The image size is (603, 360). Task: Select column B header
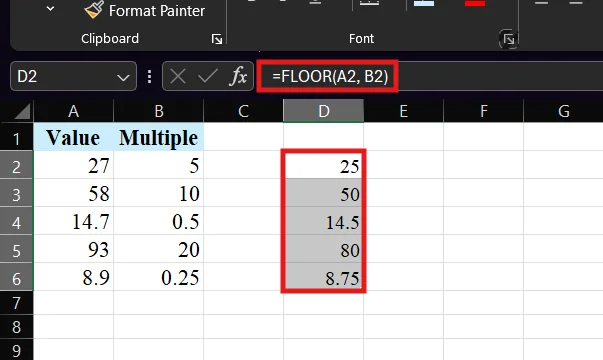[158, 111]
